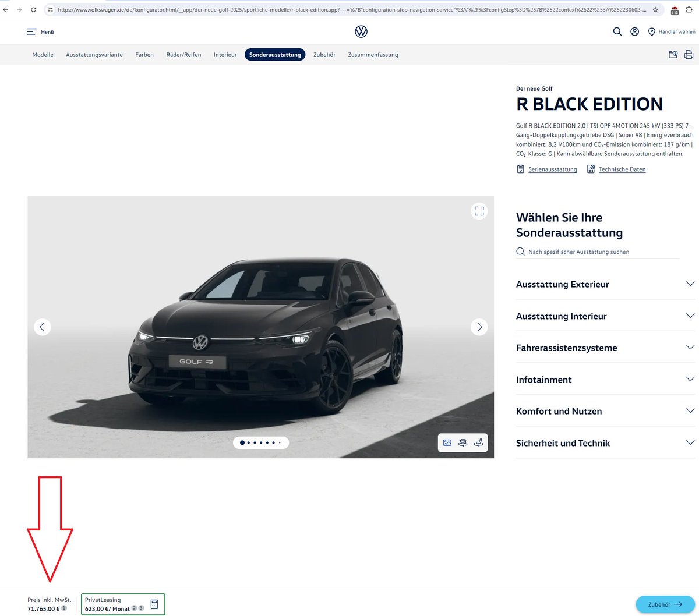
Task: Open 360° exterior view
Action: (x=463, y=442)
